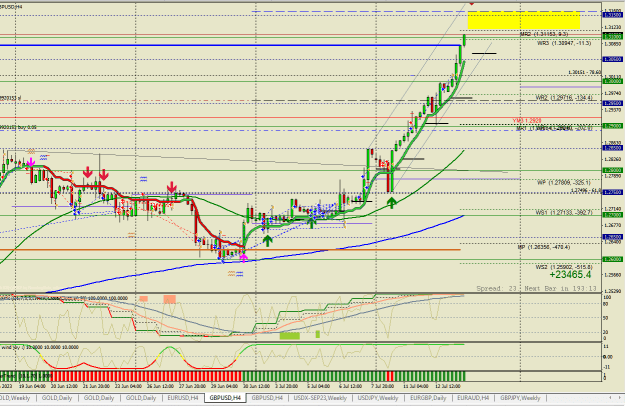The image size is (625, 406).
Task: Click the WS1 (1.27133, -382.7) label
Action: (x=564, y=213)
